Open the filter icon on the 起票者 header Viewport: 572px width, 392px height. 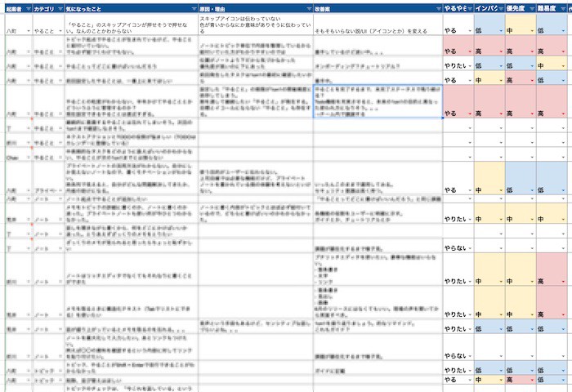[x=29, y=9]
